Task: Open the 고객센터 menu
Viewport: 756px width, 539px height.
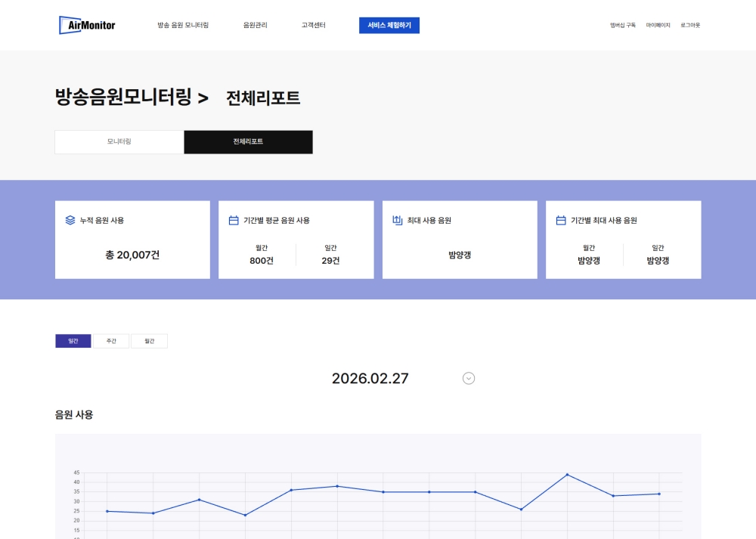Action: 313,26
